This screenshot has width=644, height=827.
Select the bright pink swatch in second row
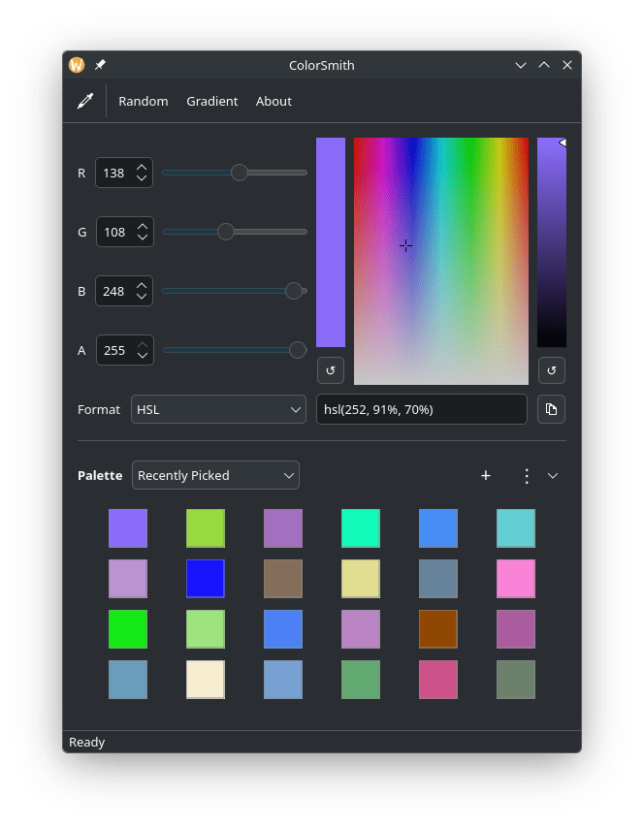pyautogui.click(x=516, y=579)
